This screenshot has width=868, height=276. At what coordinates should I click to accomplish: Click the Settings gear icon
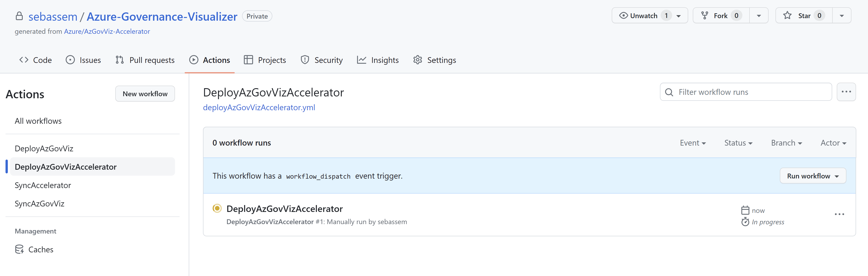(x=417, y=60)
